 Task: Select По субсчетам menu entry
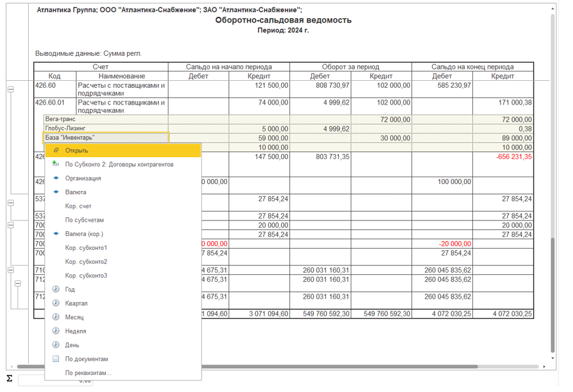pyautogui.click(x=123, y=220)
